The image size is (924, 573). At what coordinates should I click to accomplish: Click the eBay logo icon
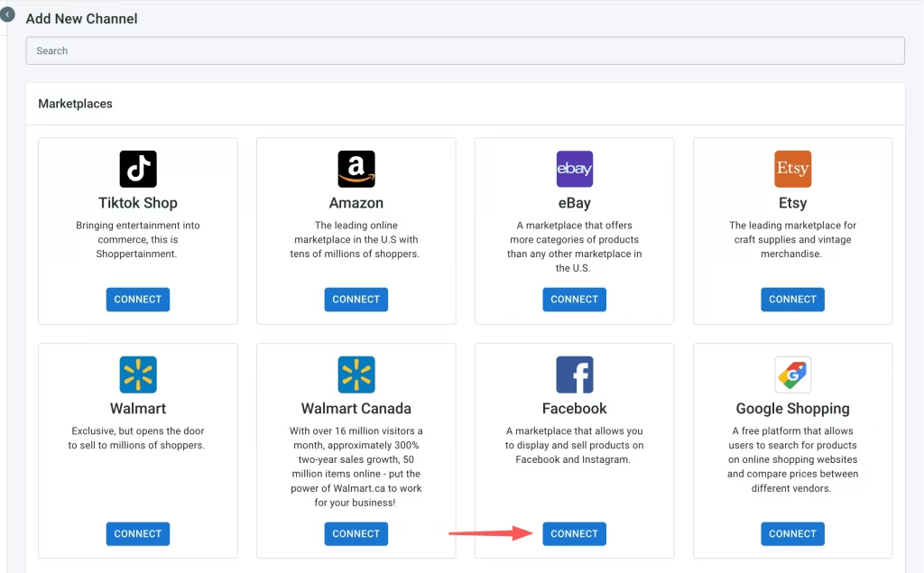tap(574, 169)
